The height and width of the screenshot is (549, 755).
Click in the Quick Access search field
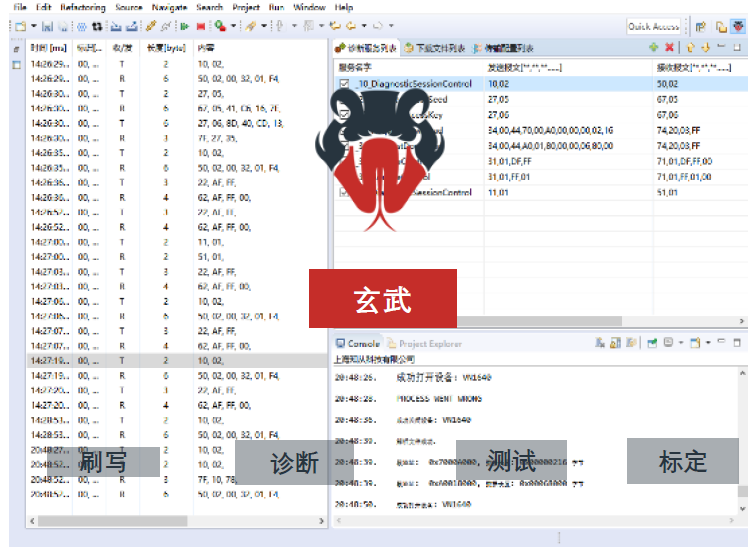tap(654, 27)
